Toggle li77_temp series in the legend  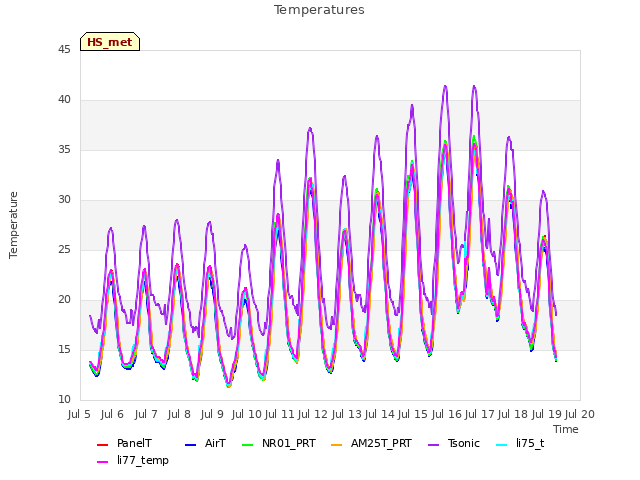(x=133, y=460)
